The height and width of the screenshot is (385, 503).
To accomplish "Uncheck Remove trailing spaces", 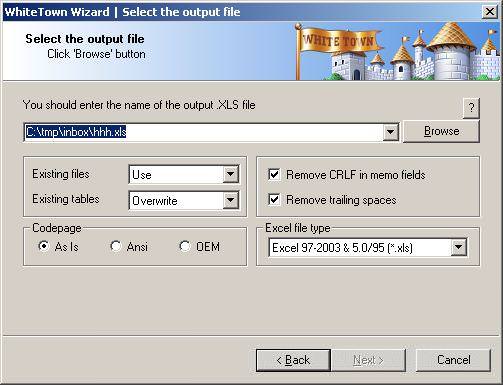I will click(x=274, y=199).
